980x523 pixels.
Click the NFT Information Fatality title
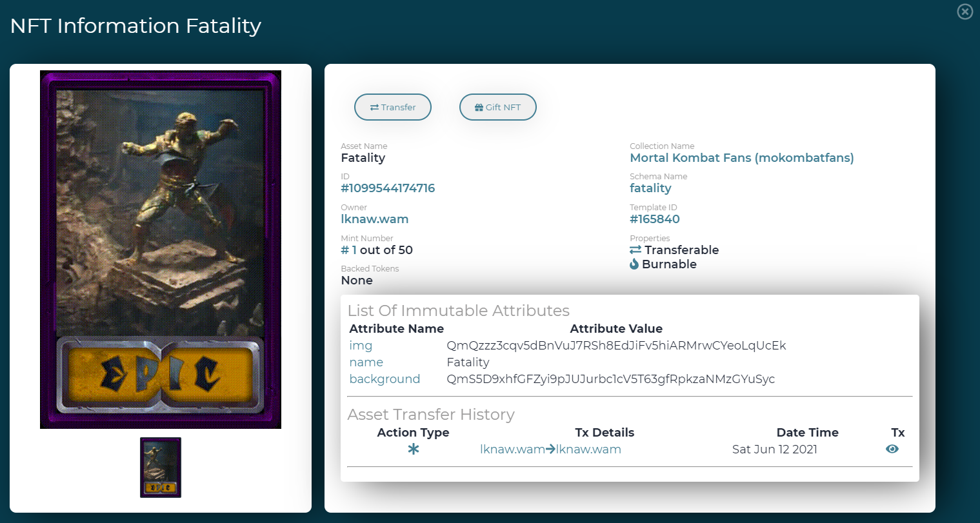coord(135,26)
